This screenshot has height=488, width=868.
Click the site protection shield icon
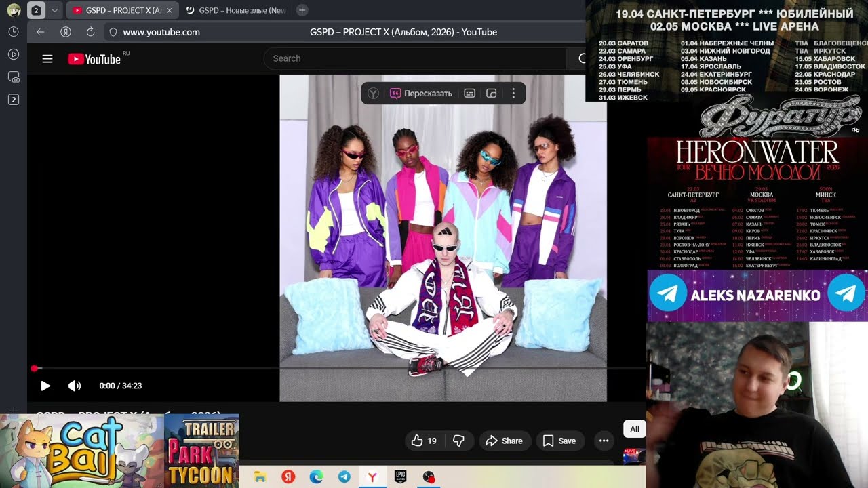[x=113, y=32]
